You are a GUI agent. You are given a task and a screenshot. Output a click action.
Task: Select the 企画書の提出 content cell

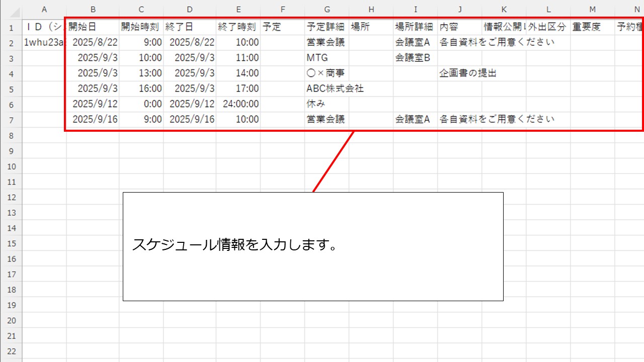[x=460, y=73]
